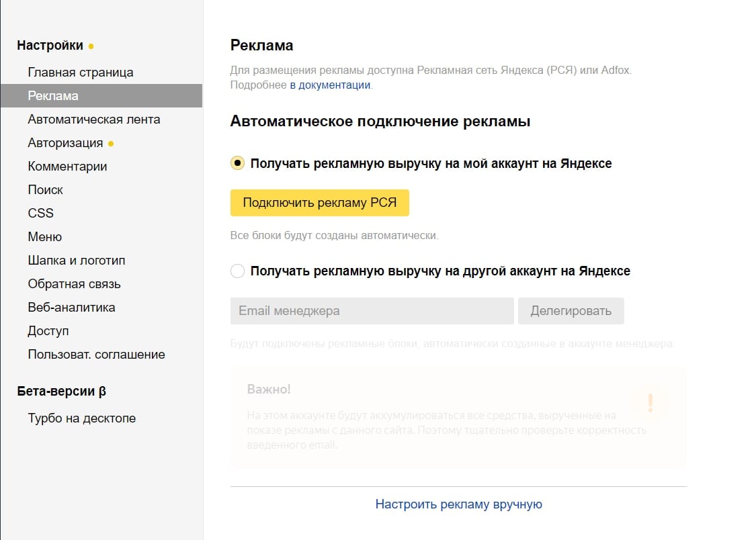Click the warning exclamation icon
The height and width of the screenshot is (540, 756).
click(x=650, y=403)
